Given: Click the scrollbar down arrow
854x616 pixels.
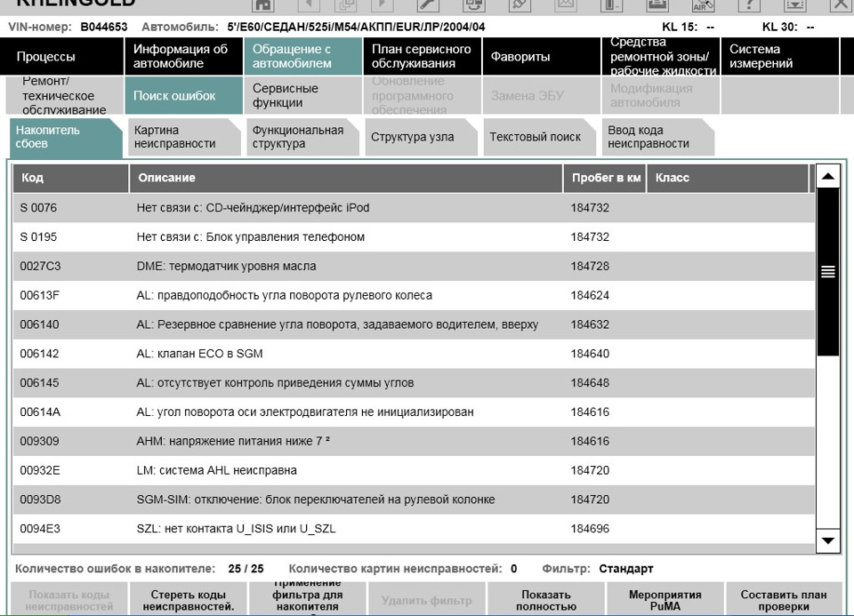Looking at the screenshot, I should pyautogui.click(x=828, y=541).
